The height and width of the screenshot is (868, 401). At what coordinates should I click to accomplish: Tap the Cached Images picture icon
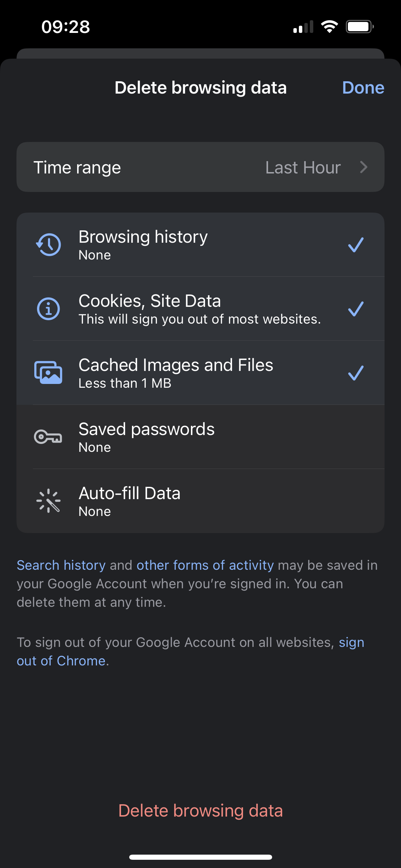(48, 373)
